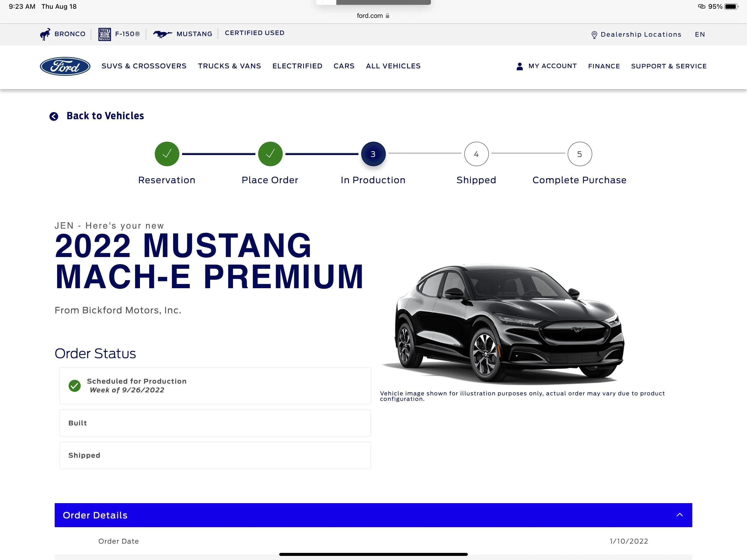The width and height of the screenshot is (747, 560).
Task: Click the battery indicator in status bar
Action: [731, 6]
